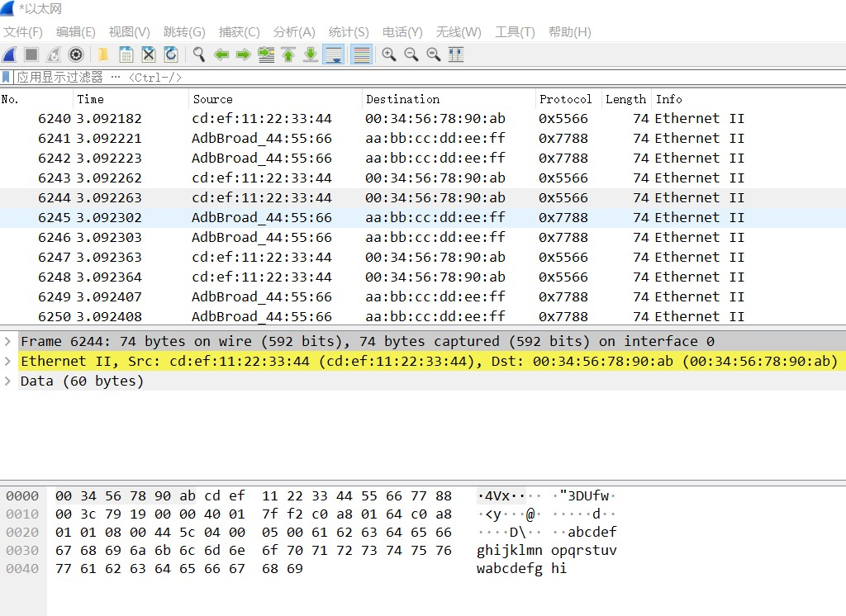Open capture options gear icon

click(76, 54)
